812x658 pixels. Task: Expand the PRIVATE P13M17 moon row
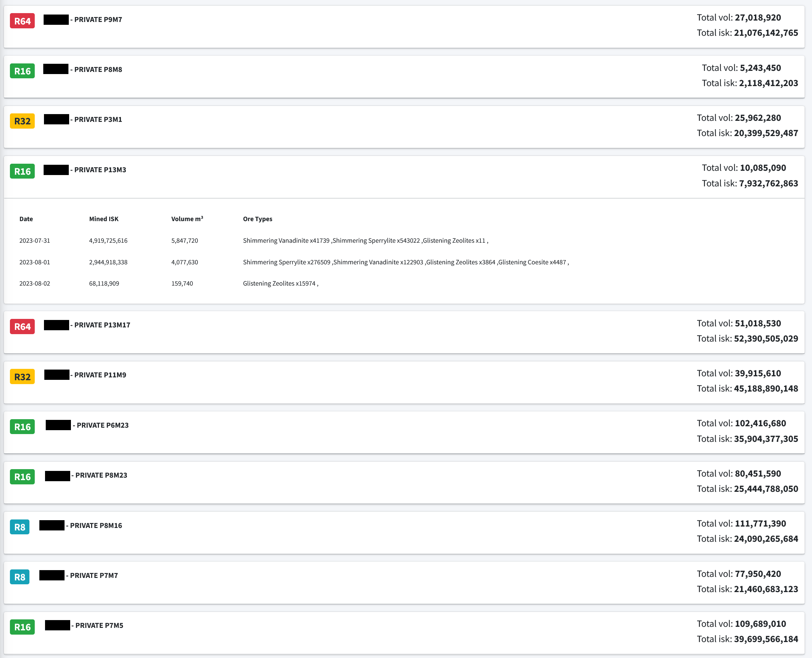pyautogui.click(x=102, y=325)
